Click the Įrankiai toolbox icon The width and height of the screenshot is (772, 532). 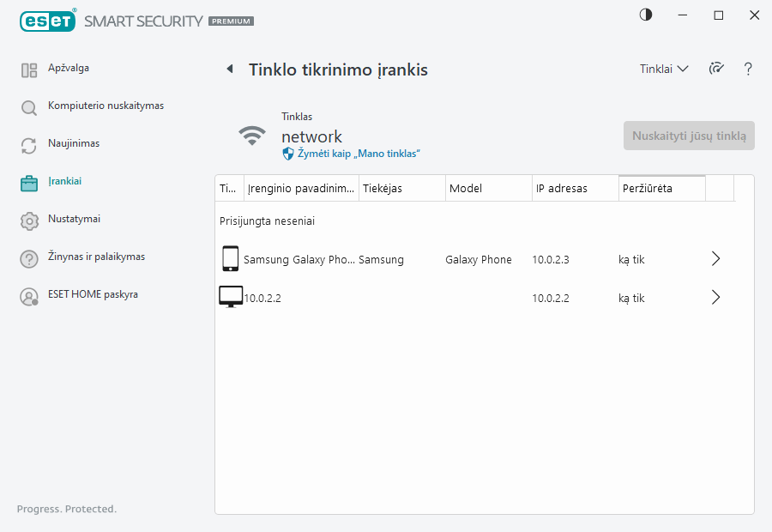tap(29, 183)
